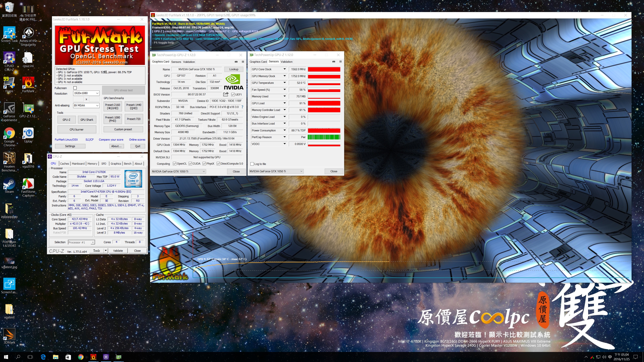Open the PerfCap Reason sensor dropdown
The width and height of the screenshot is (644, 362).
(284, 137)
